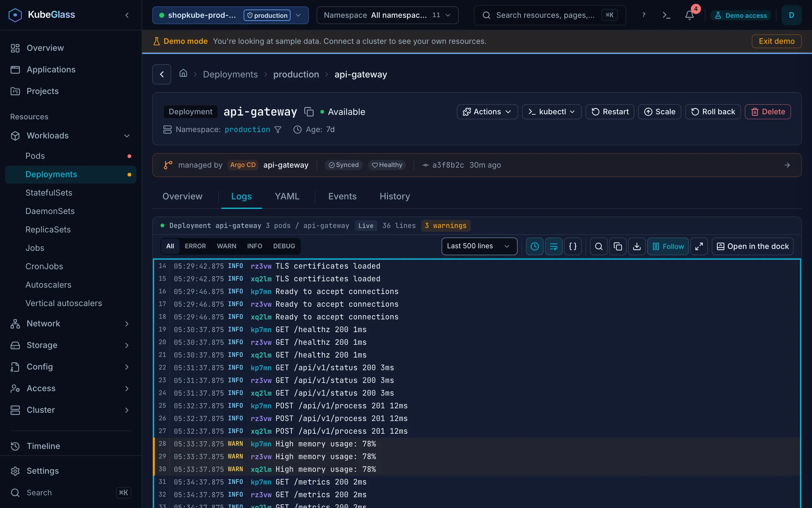
Task: Open the help question mark icon
Action: coord(644,15)
